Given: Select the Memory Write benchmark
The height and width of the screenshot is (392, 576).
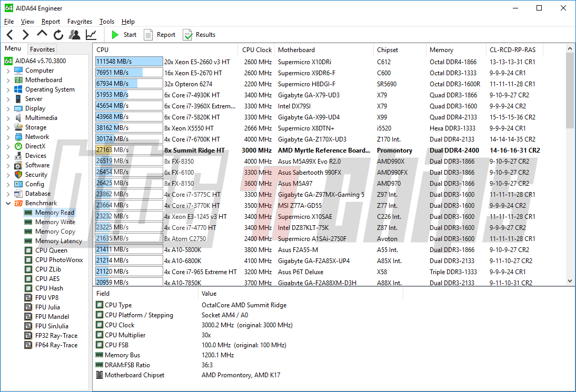Looking at the screenshot, I should pyautogui.click(x=49, y=222).
